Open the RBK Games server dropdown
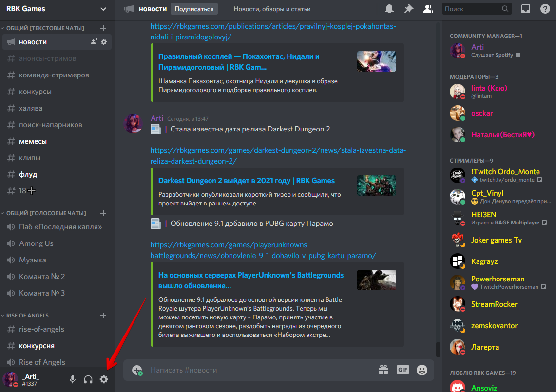 coord(103,9)
